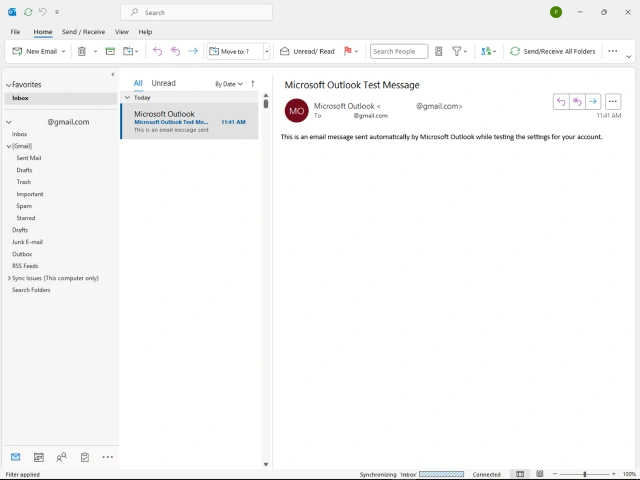Show the All messages tab
640x480 pixels.
coord(138,83)
